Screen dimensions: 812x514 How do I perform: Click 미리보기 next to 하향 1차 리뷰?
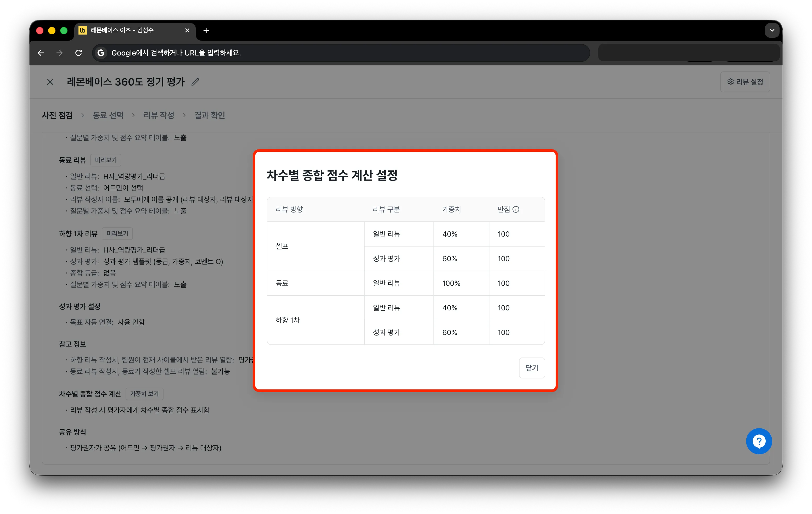117,234
